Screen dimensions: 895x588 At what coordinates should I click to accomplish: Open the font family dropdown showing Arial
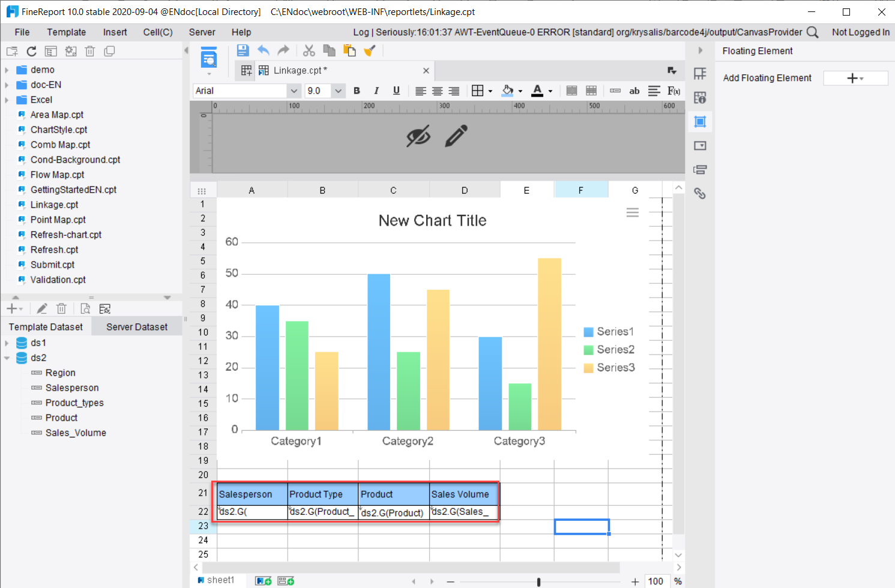point(294,91)
